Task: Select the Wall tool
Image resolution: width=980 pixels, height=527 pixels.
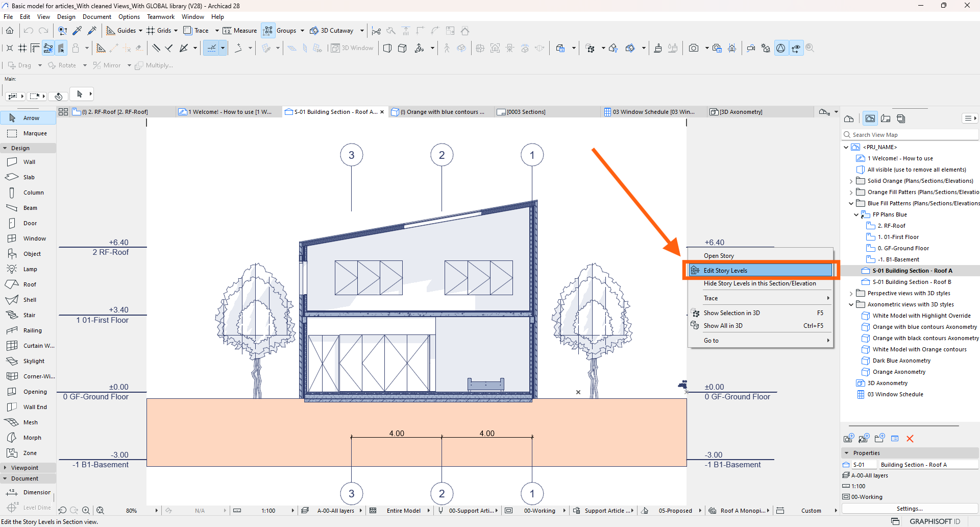Action: click(29, 161)
